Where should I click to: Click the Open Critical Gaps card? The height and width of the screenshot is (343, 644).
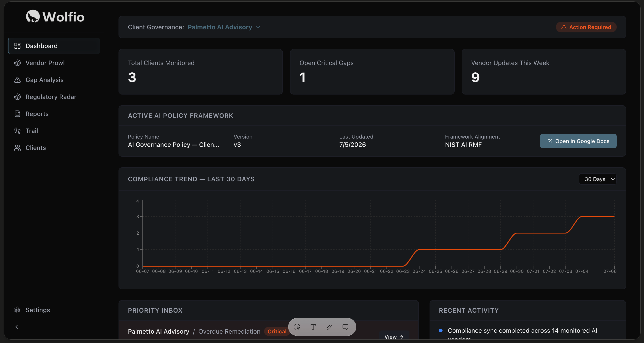click(x=372, y=72)
